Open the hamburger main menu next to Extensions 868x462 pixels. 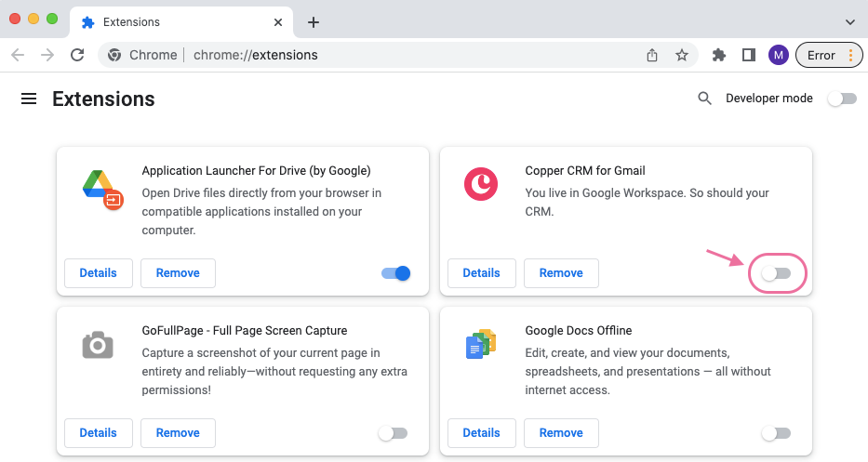(x=29, y=99)
